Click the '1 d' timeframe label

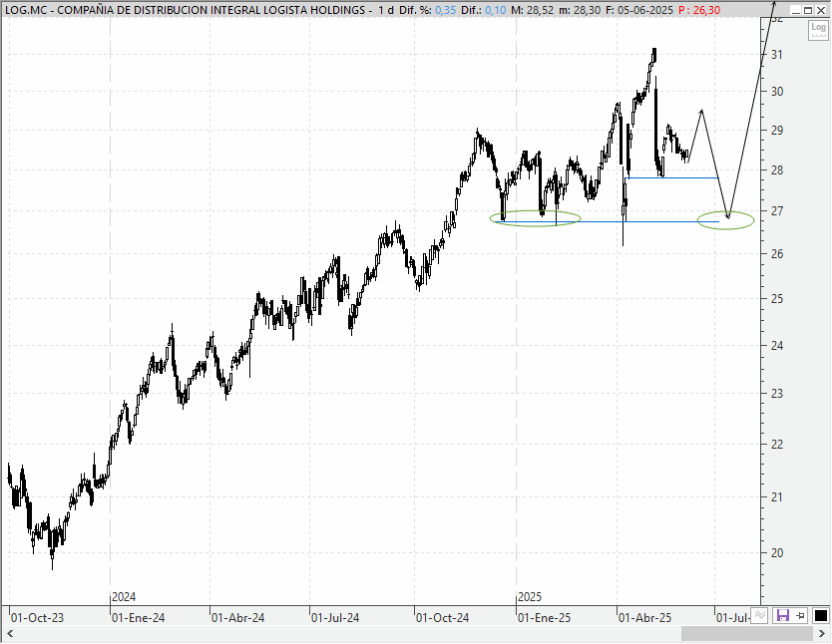[x=386, y=10]
